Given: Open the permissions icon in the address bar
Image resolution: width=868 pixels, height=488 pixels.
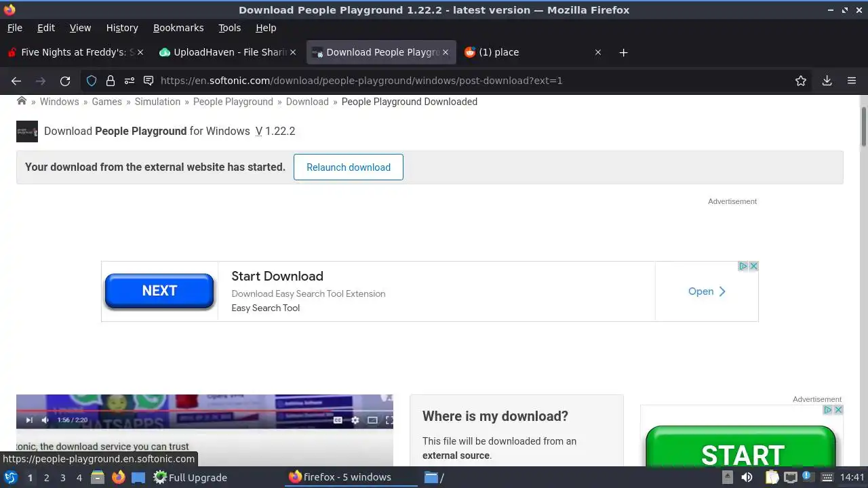Looking at the screenshot, I should tap(130, 81).
